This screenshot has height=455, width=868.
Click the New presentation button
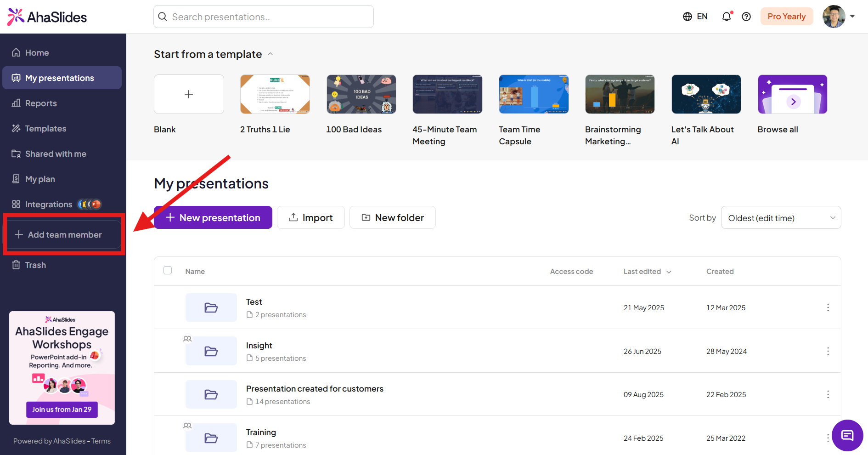click(x=213, y=218)
